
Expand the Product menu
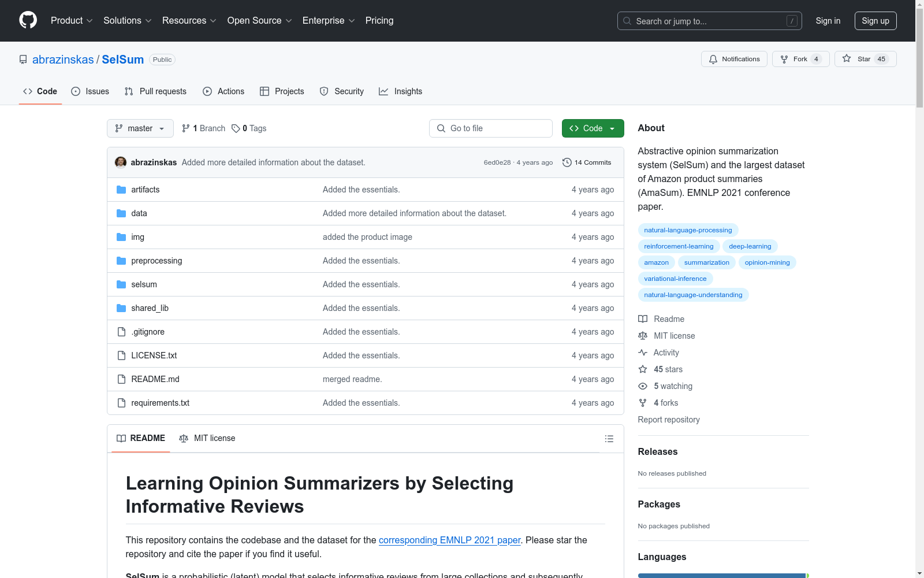coord(72,20)
